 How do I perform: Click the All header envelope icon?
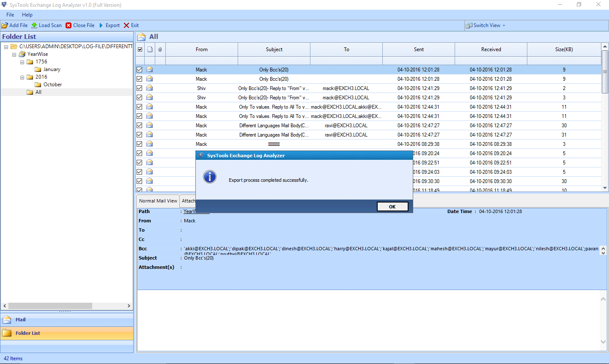[x=141, y=37]
